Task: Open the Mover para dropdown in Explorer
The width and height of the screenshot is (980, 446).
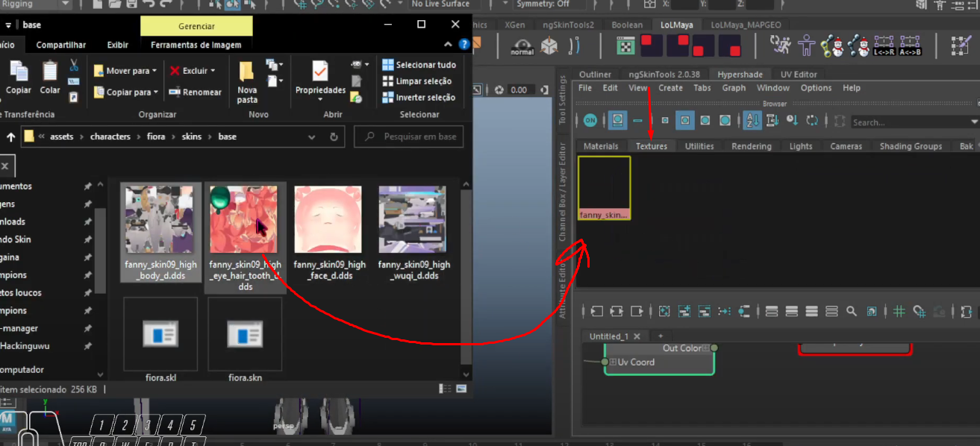Action: pos(125,71)
